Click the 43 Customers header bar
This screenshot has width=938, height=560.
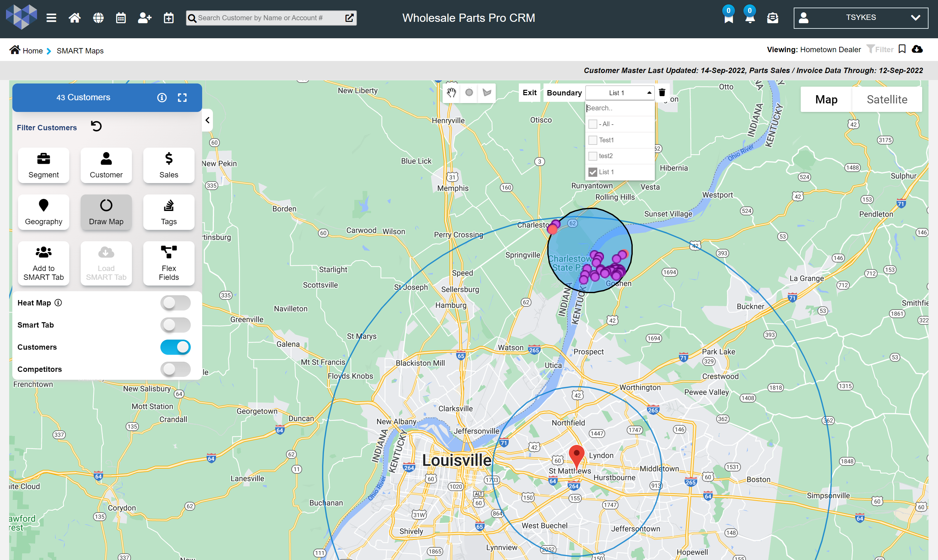107,98
